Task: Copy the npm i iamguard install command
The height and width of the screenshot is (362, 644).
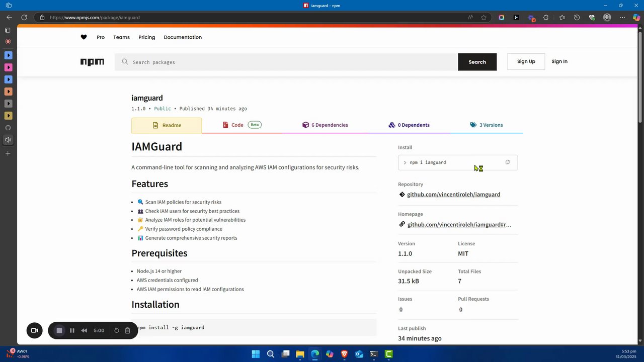Action: pyautogui.click(x=507, y=162)
